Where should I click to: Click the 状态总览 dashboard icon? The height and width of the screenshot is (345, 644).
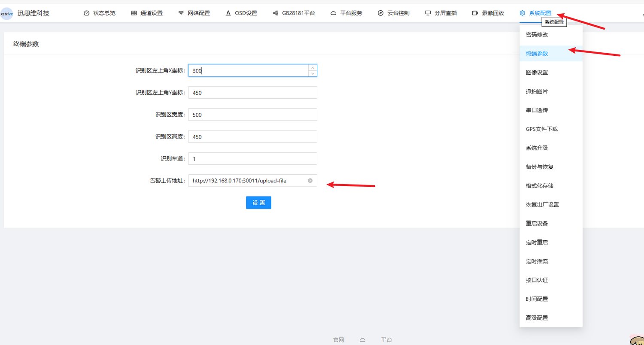click(86, 13)
